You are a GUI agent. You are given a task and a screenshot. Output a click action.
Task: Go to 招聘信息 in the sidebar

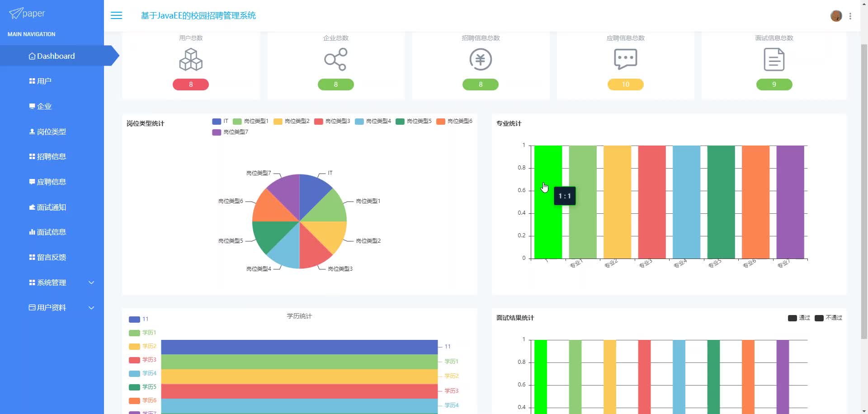pos(52,156)
